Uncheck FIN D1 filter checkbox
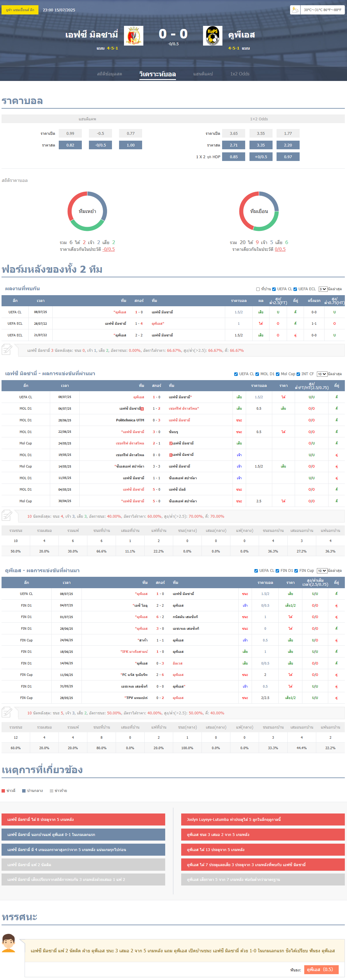The image size is (347, 980). coord(277,571)
